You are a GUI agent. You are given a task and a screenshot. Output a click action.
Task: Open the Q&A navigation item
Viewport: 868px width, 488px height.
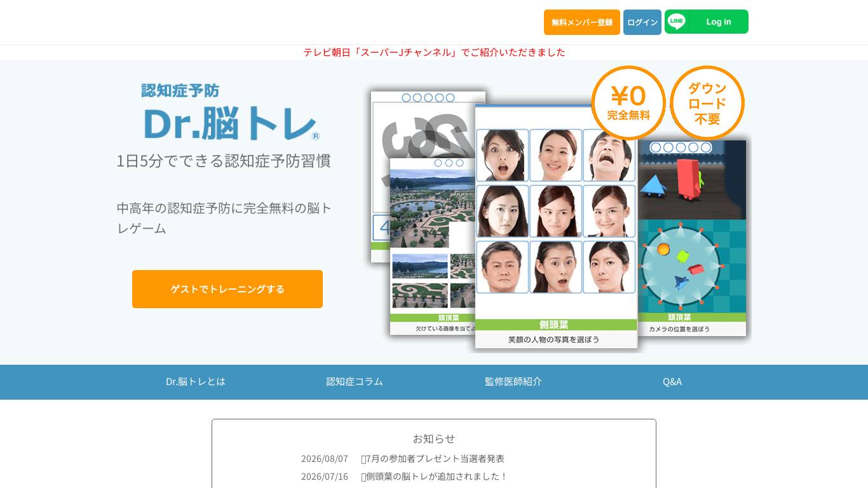(672, 382)
